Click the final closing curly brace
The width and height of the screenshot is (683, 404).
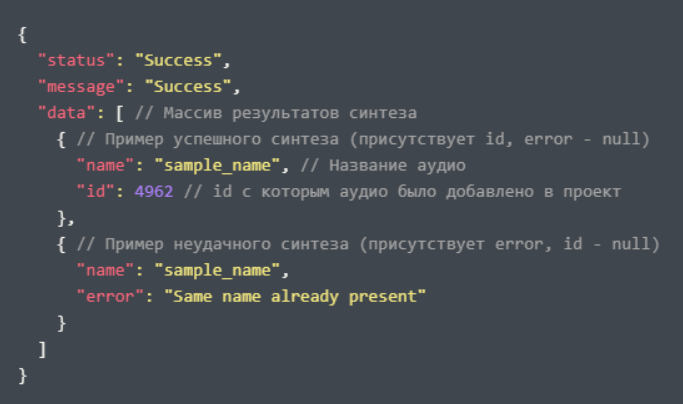pyautogui.click(x=22, y=375)
